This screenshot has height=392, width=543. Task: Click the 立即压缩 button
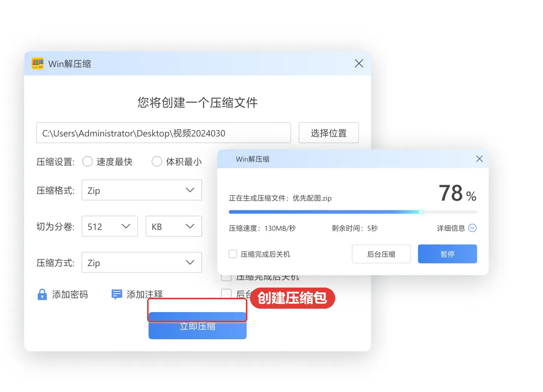198,326
